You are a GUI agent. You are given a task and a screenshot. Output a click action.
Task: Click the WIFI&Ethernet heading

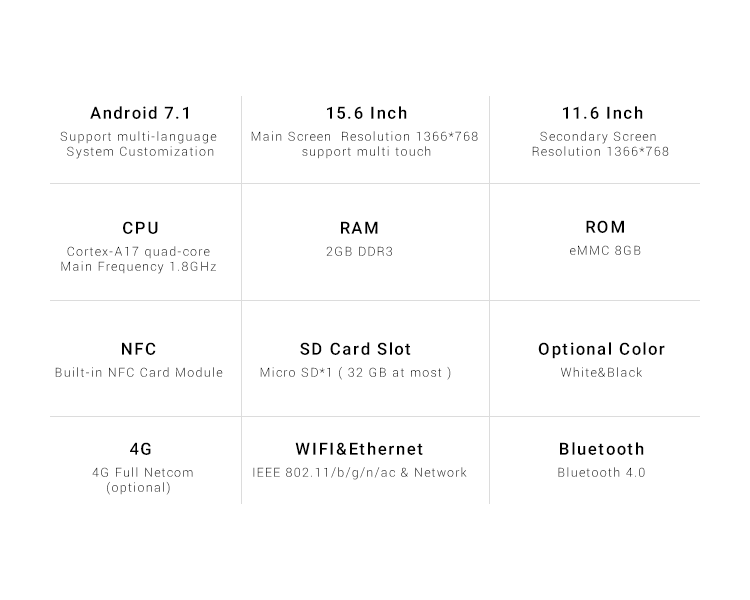click(360, 449)
